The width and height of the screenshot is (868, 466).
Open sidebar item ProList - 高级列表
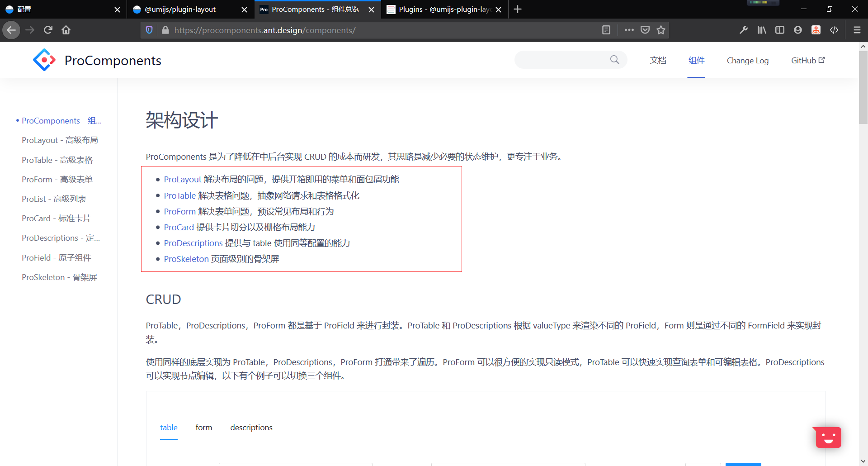(54, 199)
